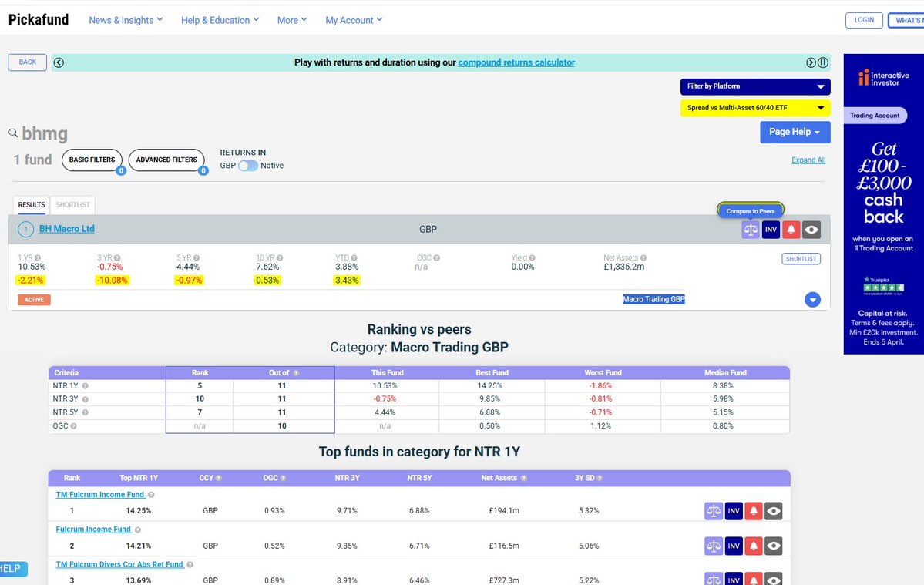
Task: Click INV icon in Fulcrum Income Fund rank 2 row
Action: [x=734, y=546]
